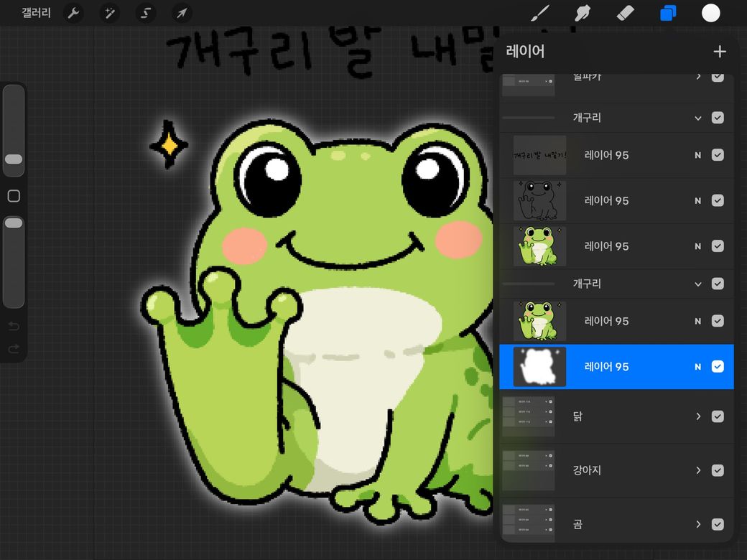Hide the 닭 layer group
The height and width of the screenshot is (560, 747).
tap(718, 416)
